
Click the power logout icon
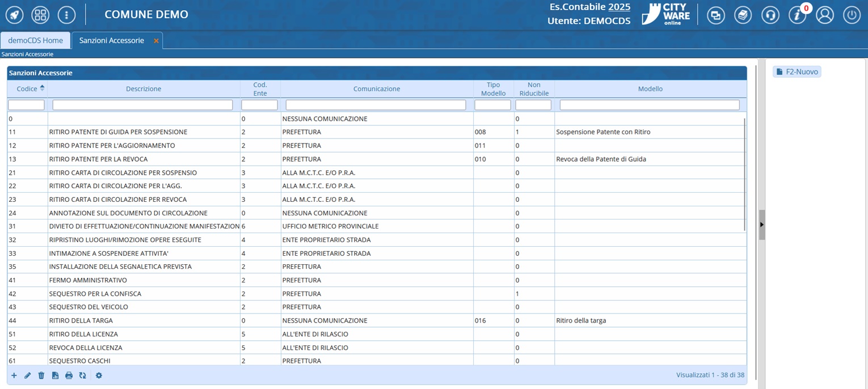click(852, 15)
